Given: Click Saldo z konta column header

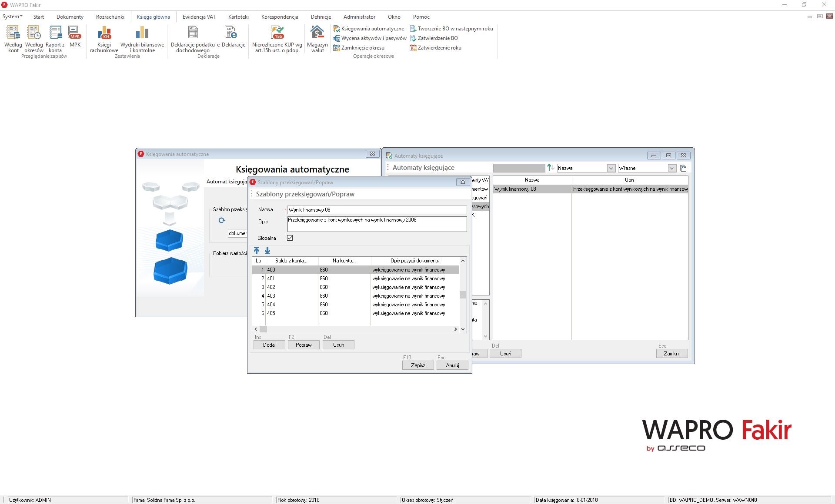Looking at the screenshot, I should (x=291, y=261).
